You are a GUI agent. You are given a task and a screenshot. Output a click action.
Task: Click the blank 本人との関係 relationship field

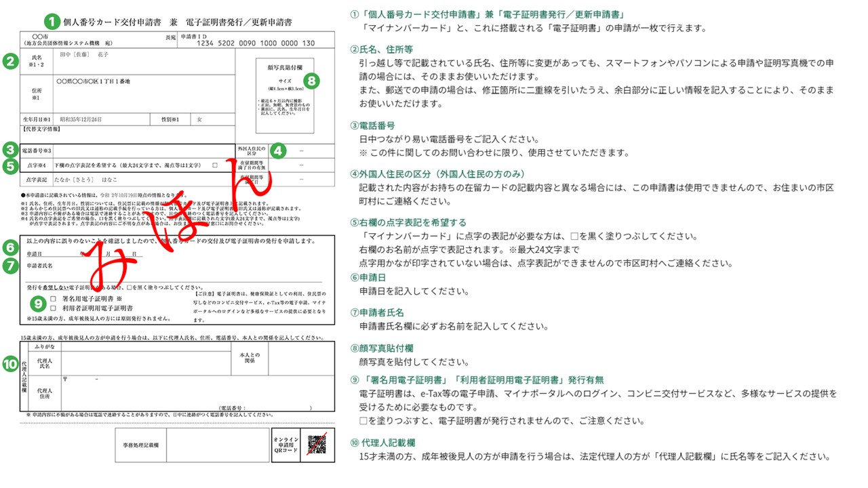pos(301,359)
